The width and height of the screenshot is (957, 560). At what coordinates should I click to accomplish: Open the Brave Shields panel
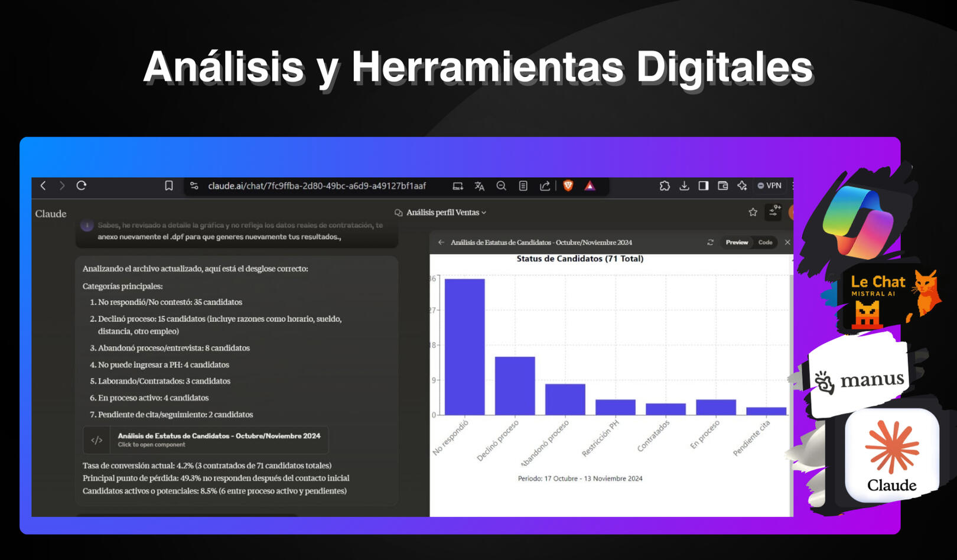point(568,185)
